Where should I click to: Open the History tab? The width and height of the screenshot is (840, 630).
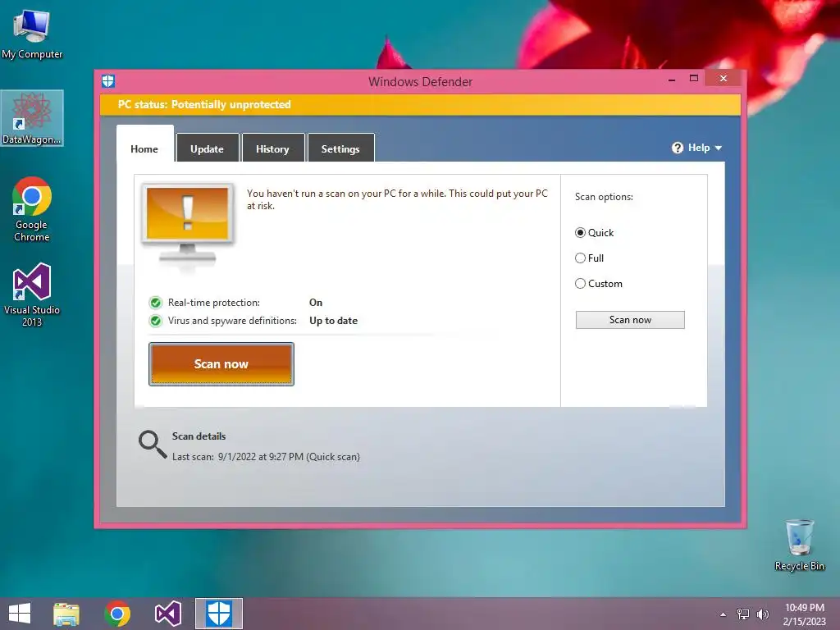point(272,148)
